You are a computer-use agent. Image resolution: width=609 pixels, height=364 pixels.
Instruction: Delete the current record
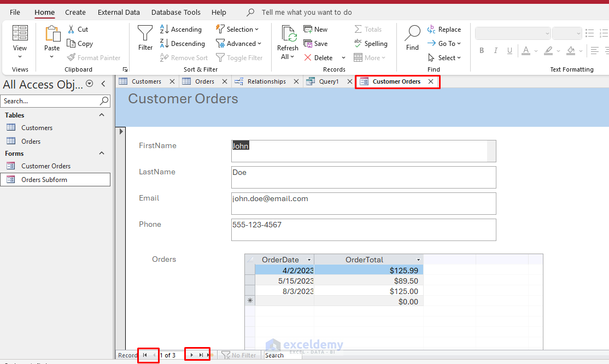click(319, 57)
